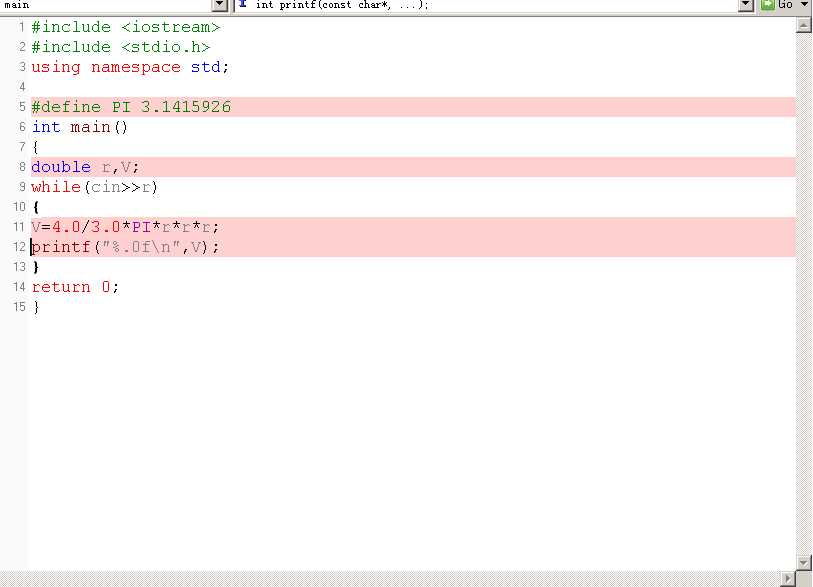Click the horizontal scrollbar right arrow
Image resolution: width=813 pixels, height=587 pixels.
788,579
